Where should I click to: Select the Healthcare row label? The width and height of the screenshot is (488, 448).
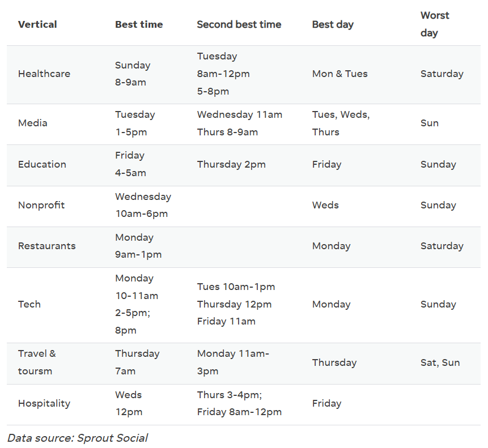(x=44, y=74)
